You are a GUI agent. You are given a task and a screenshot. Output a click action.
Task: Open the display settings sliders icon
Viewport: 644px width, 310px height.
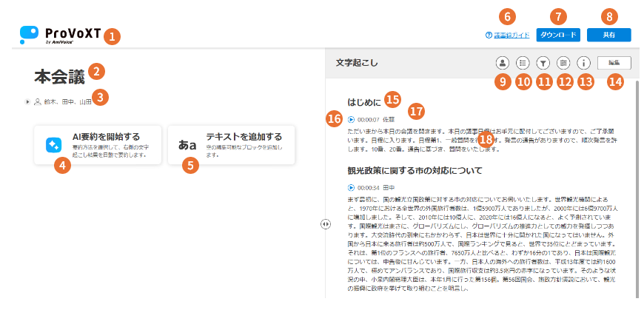pos(564,63)
